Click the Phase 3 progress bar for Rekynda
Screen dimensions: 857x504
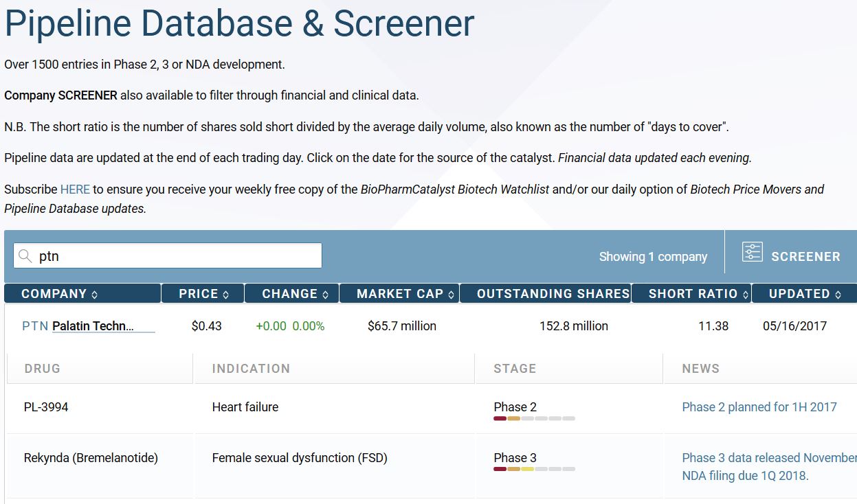pyautogui.click(x=534, y=469)
